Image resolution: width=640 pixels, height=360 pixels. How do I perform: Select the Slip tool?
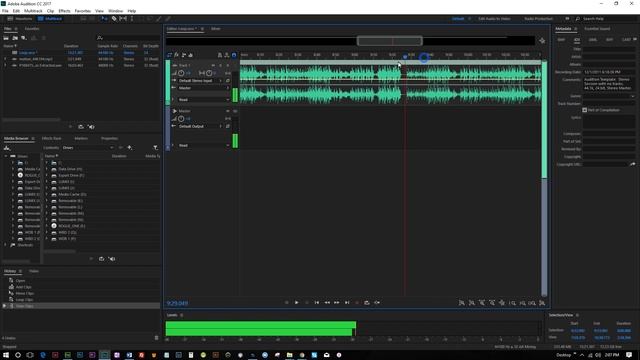pyautogui.click(x=123, y=19)
